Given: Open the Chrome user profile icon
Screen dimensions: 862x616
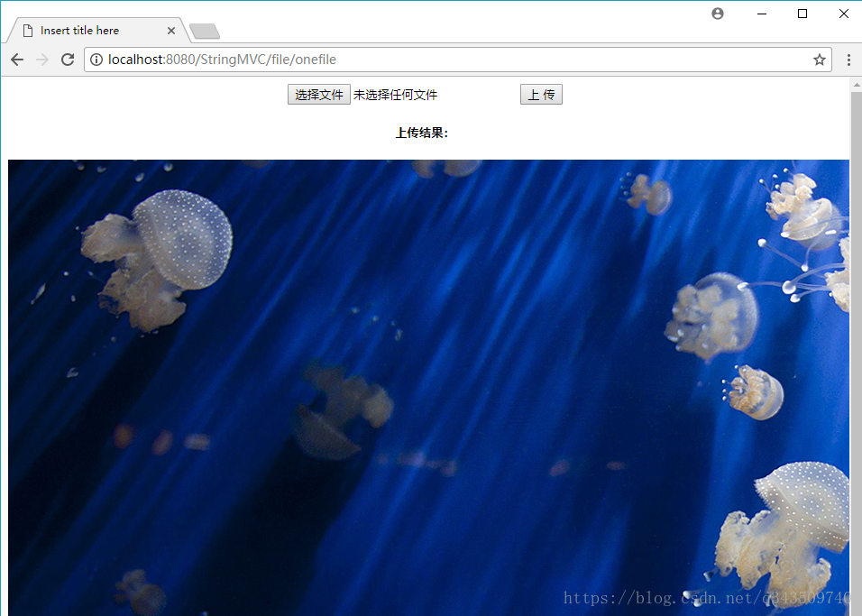Looking at the screenshot, I should tap(718, 14).
